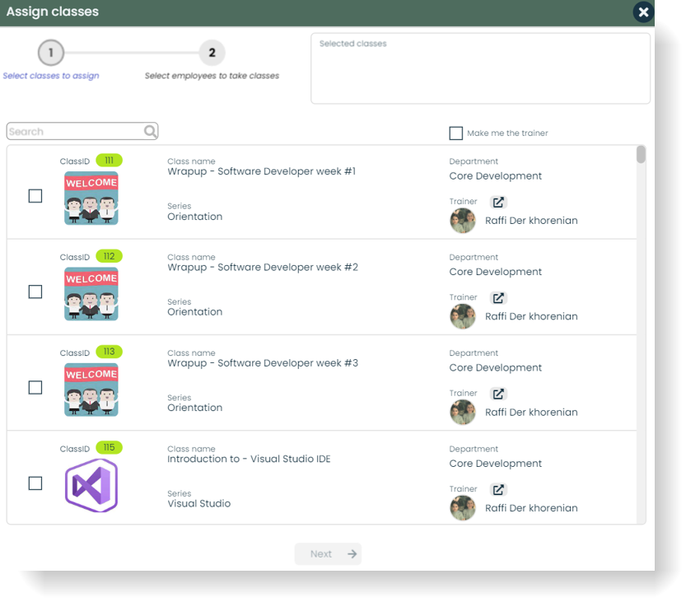Screen dimensions: 700x616
Task: Click the class list scrollbar thumb
Action: [x=641, y=155]
